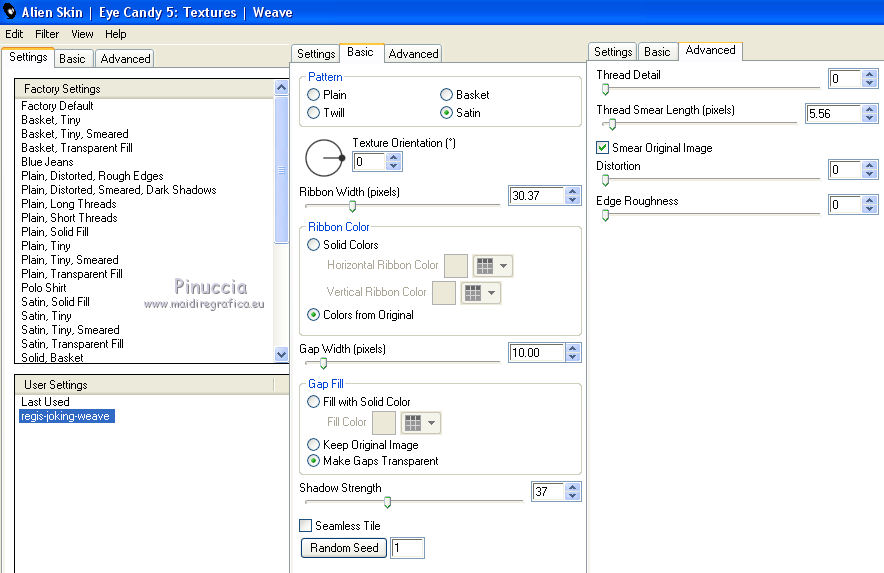Image resolution: width=884 pixels, height=573 pixels.
Task: Click the Thread Smear Length slider handle
Action: click(612, 125)
